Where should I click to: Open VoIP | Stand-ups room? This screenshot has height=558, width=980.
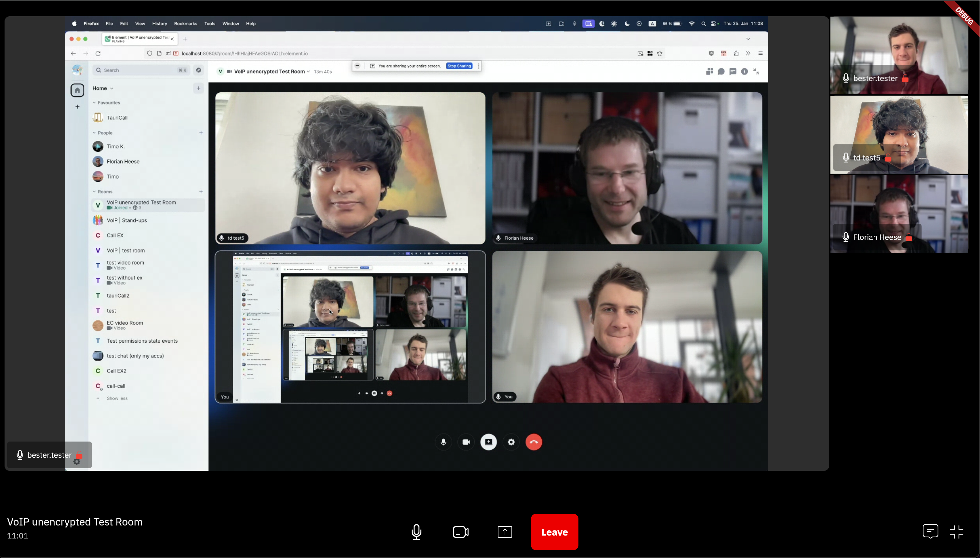click(x=127, y=220)
